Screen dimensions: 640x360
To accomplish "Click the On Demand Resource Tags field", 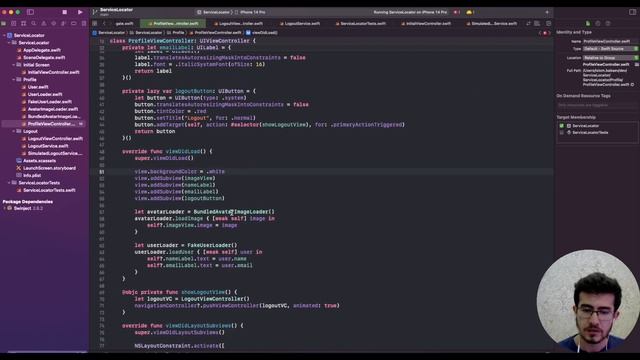I will pos(597,105).
